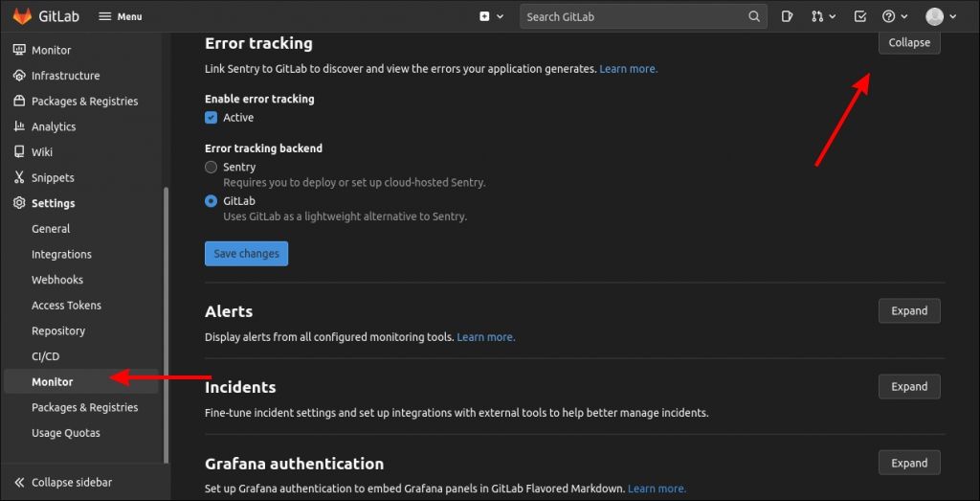Click the search magnifier icon

pos(754,17)
